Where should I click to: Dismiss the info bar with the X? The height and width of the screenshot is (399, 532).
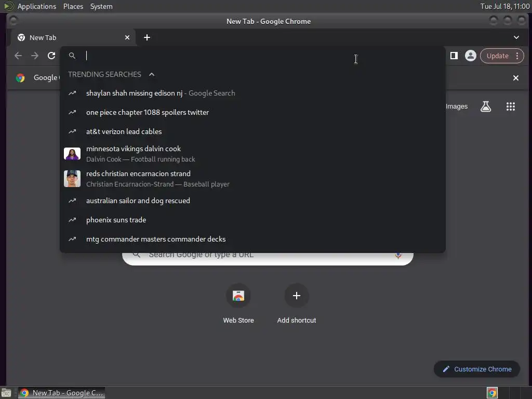tap(516, 78)
